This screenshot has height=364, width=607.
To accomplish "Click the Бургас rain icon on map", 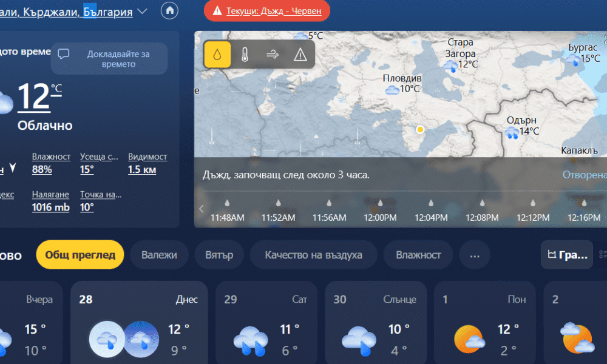I will tap(572, 59).
